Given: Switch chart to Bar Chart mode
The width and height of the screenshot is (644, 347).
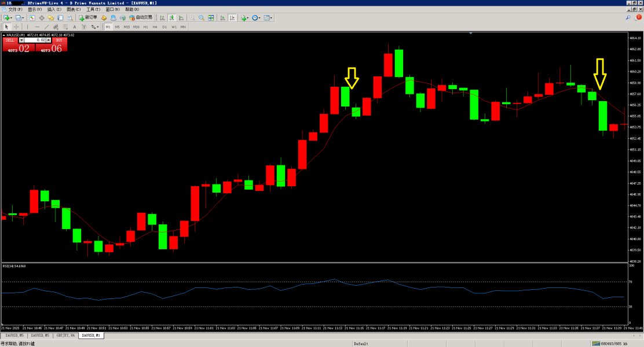Looking at the screenshot, I should (x=162, y=17).
